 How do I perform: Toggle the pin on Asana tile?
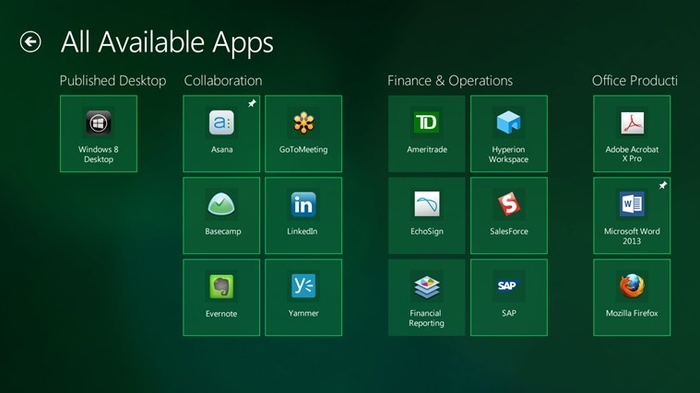(x=252, y=104)
